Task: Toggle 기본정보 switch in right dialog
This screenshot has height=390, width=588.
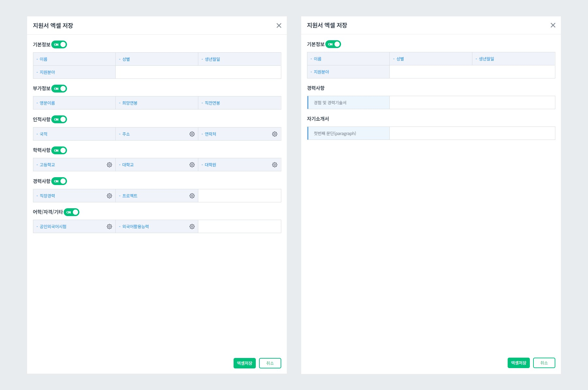Action: pos(333,44)
